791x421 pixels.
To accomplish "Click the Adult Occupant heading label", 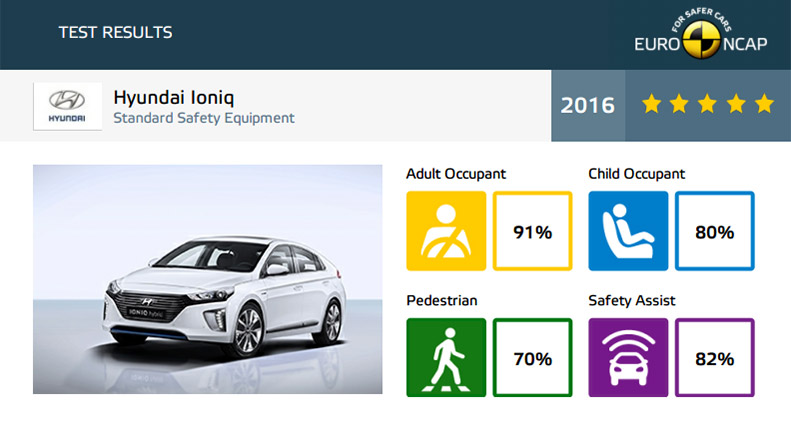I will pyautogui.click(x=456, y=174).
